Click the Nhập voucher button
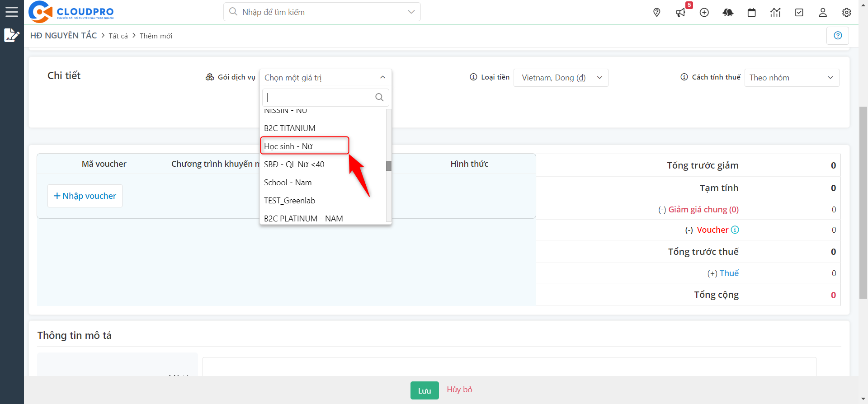 pos(85,196)
